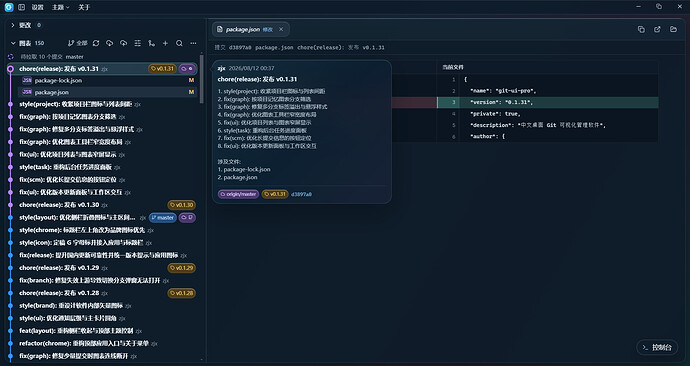
Task: Toggle the sidebar panel icon
Action: (21, 7)
